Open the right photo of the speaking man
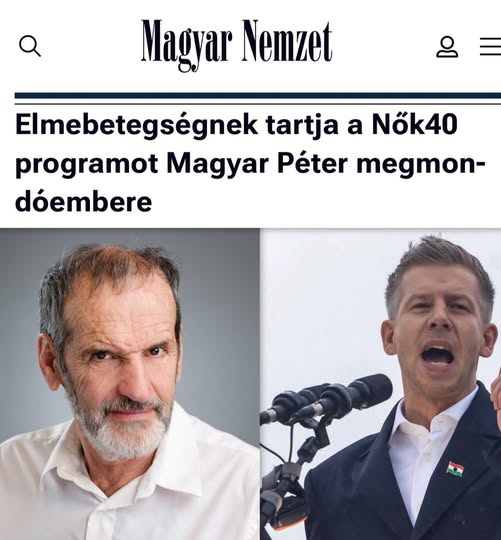The width and height of the screenshot is (501, 540). tap(380, 384)
